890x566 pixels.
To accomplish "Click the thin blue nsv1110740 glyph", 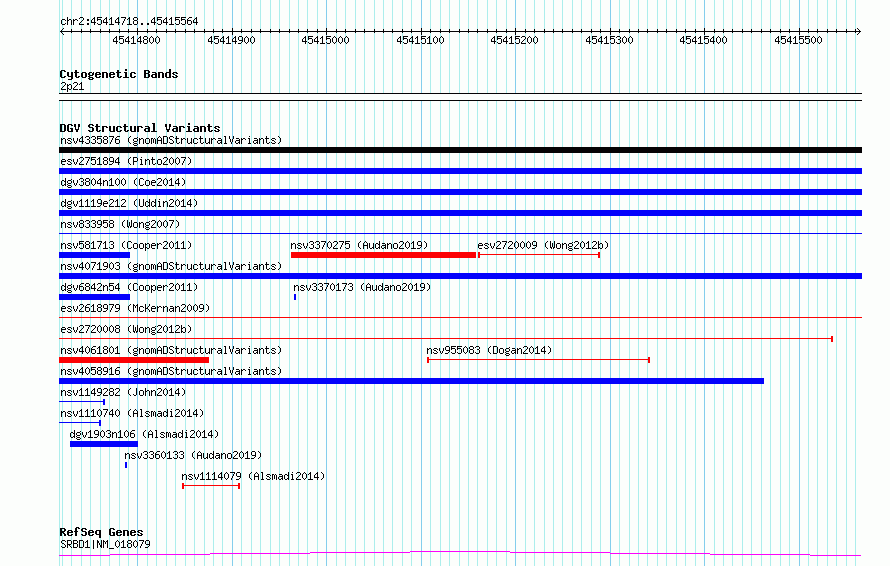I will point(80,423).
